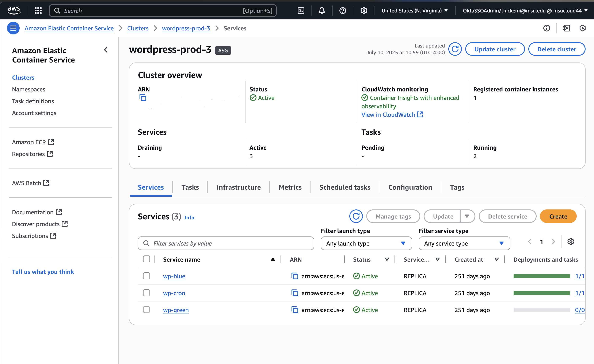Switch to the Infrastructure tab
This screenshot has width=594, height=364.
click(238, 187)
